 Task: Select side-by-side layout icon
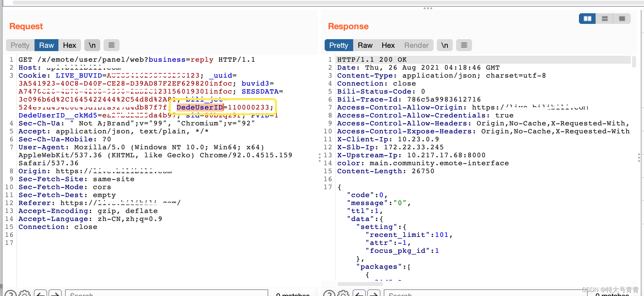click(x=587, y=19)
